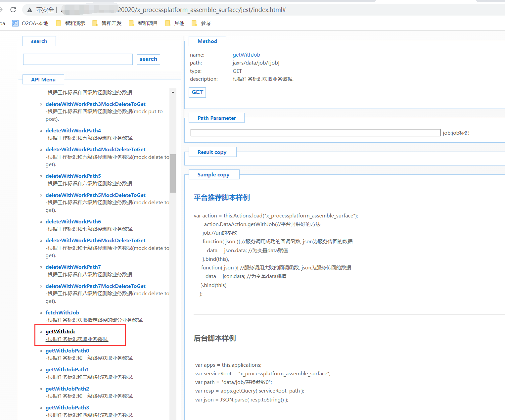Screen dimensions: 505x420
Task: Open deleteWithWorkPath5 API entry
Action: tap(73, 176)
